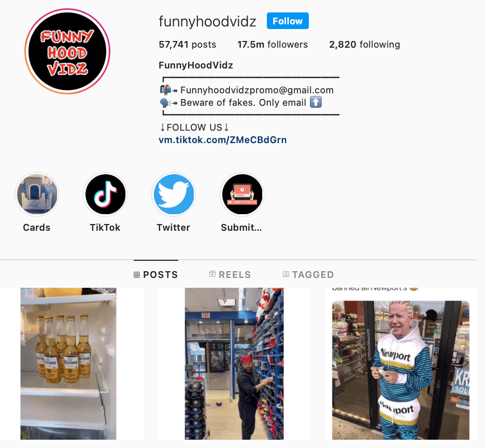Open the vm.tiktok.com profile link
Viewport: 485px width, 448px height.
(x=223, y=140)
